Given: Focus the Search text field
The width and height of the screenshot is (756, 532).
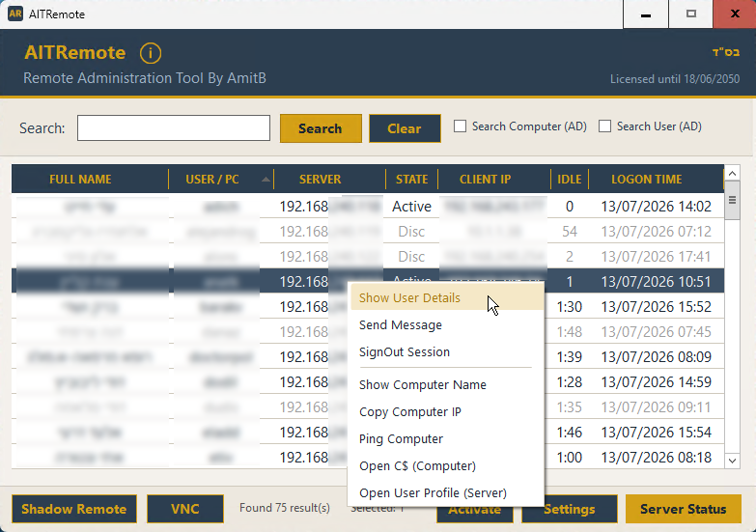Looking at the screenshot, I should point(174,127).
